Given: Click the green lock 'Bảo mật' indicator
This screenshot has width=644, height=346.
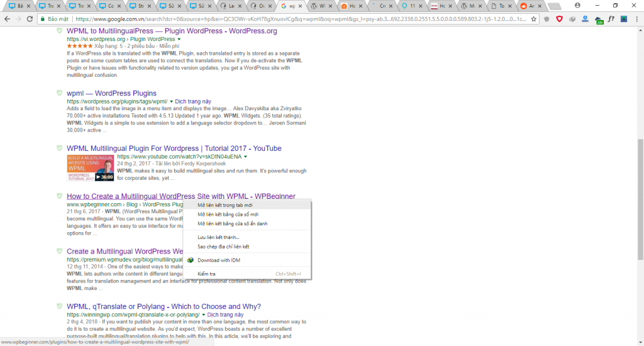Looking at the screenshot, I should pyautogui.click(x=54, y=19).
